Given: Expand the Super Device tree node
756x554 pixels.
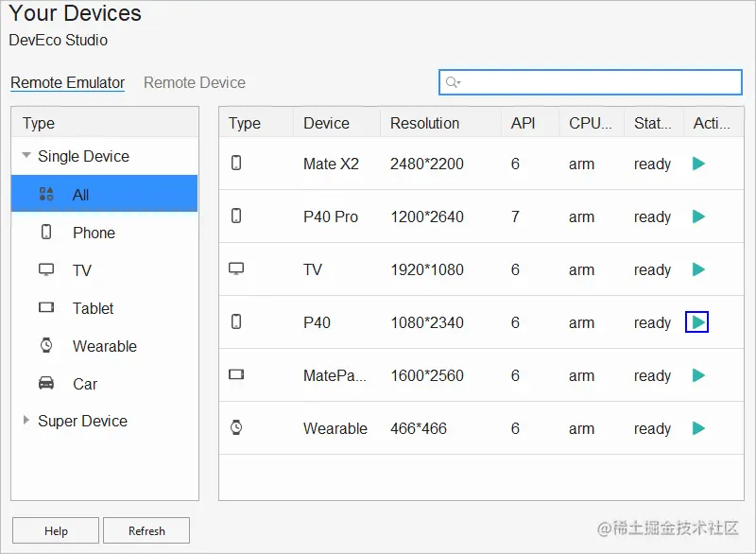Looking at the screenshot, I should click(26, 420).
